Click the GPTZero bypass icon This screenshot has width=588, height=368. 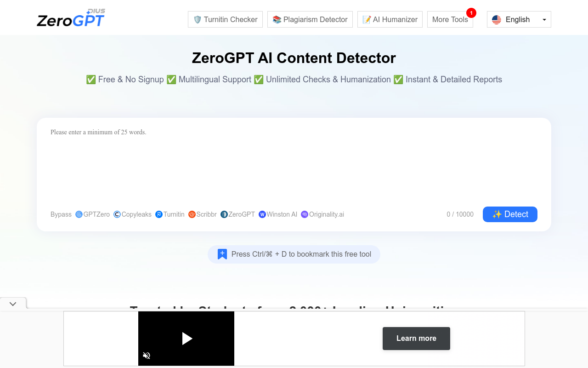79,214
